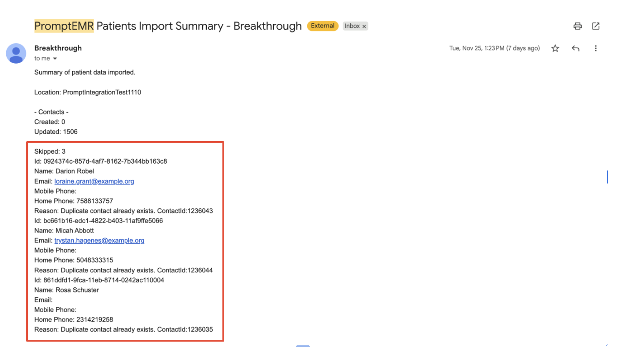Viewport: 621px width, 364px height.
Task: Open the three-dot More options menu
Action: pos(596,48)
